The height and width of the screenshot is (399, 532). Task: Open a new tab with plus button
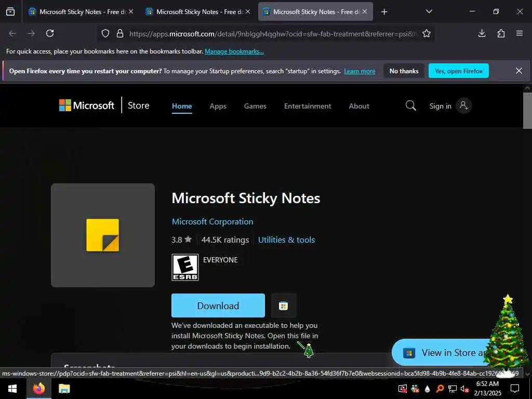[x=384, y=12]
